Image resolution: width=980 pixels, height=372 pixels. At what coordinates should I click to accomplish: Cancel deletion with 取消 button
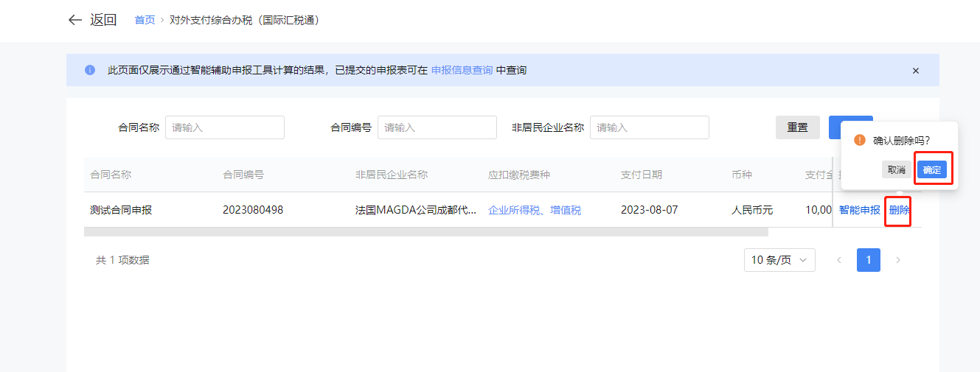click(x=896, y=169)
